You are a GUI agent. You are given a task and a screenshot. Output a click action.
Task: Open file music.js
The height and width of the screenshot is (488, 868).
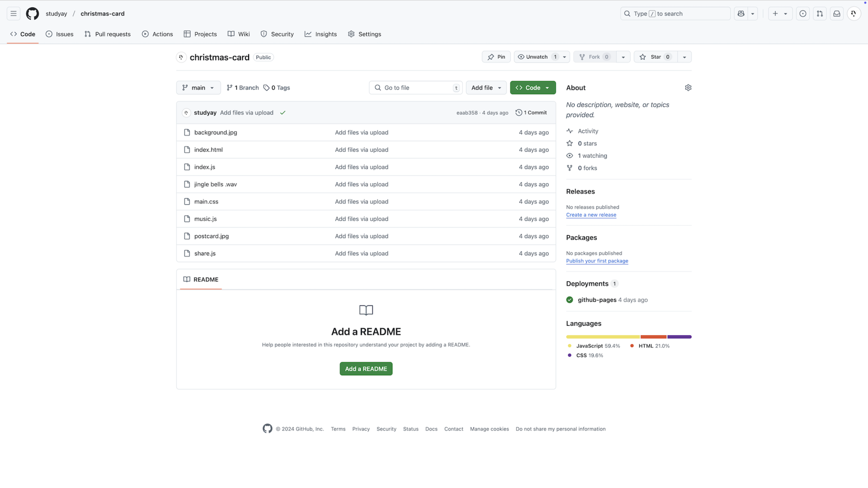[x=206, y=219]
